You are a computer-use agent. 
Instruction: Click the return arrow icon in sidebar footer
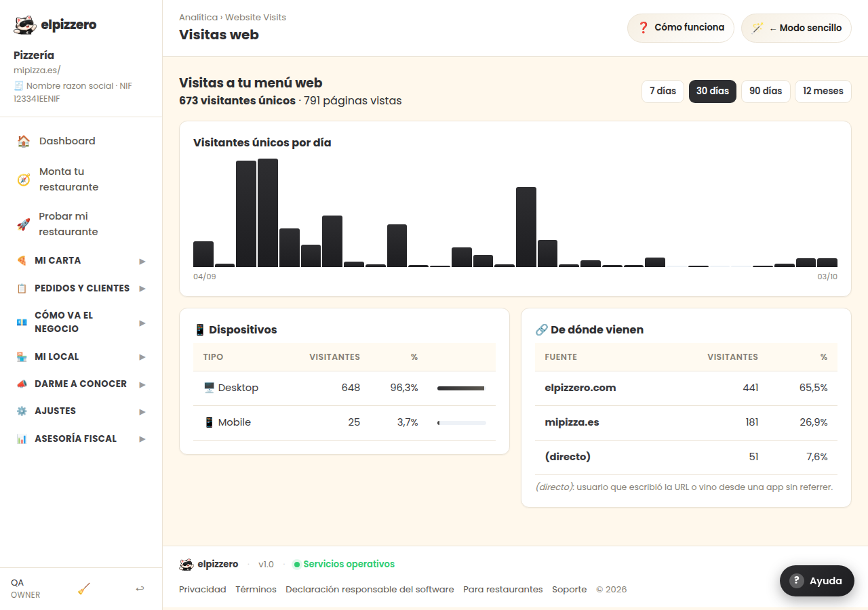[x=140, y=588]
